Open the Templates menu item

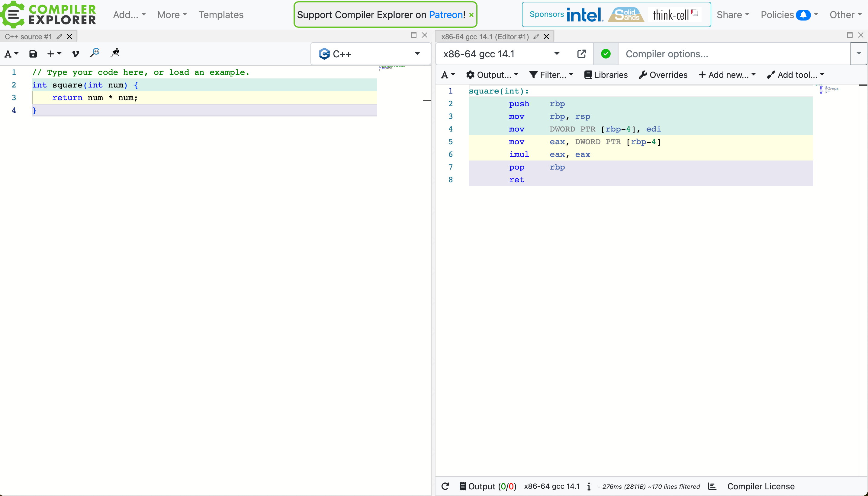[221, 15]
